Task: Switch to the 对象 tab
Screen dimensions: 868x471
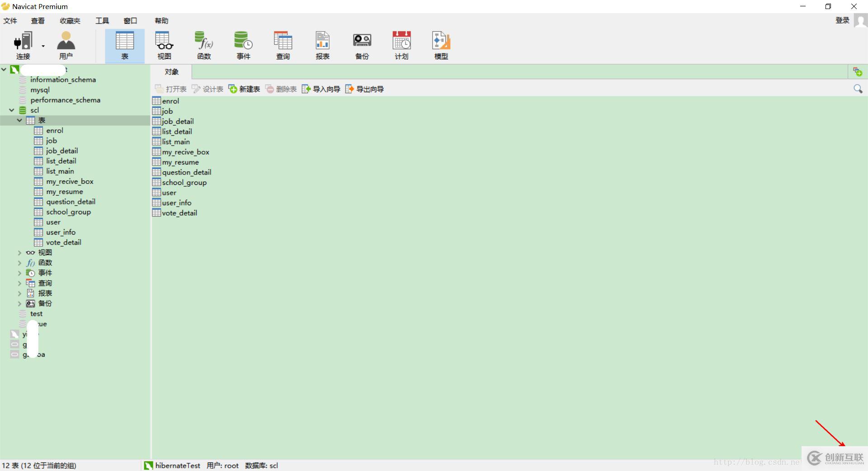Action: [171, 72]
